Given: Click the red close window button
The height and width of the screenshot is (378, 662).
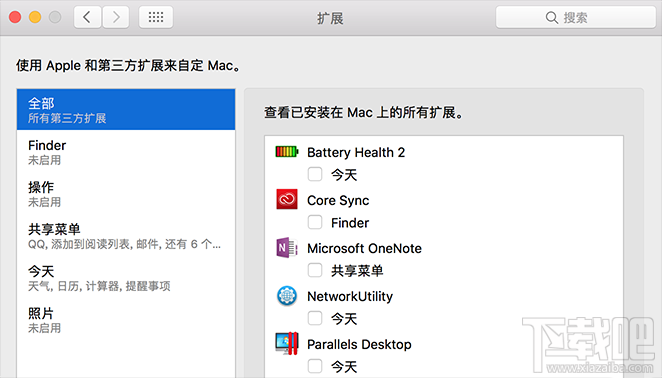Looking at the screenshot, I should pos(15,17).
